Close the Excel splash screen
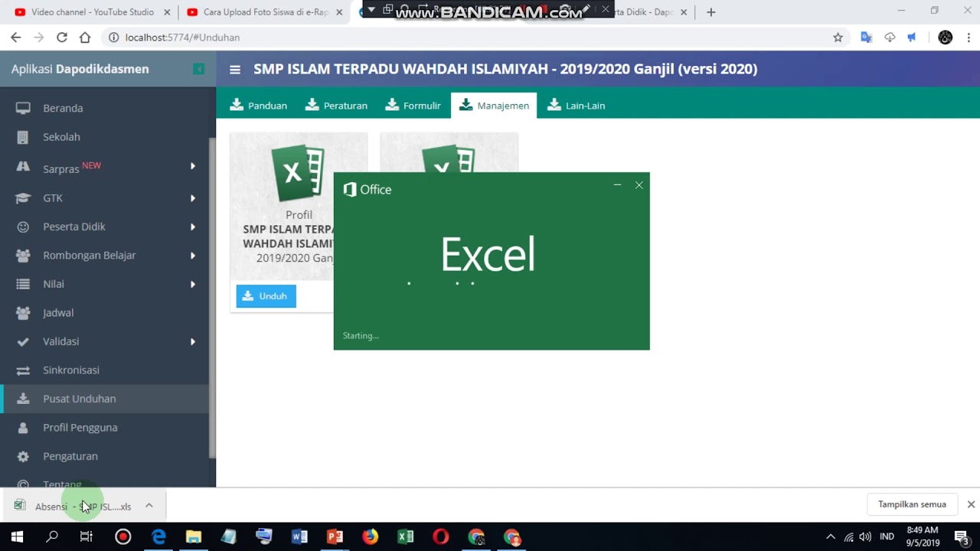The image size is (980, 551). 639,185
